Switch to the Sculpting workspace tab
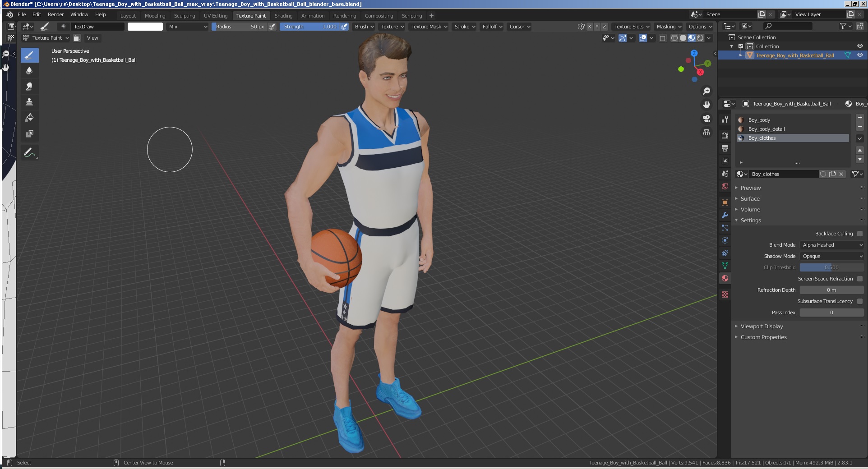Image resolution: width=868 pixels, height=469 pixels. 185,16
